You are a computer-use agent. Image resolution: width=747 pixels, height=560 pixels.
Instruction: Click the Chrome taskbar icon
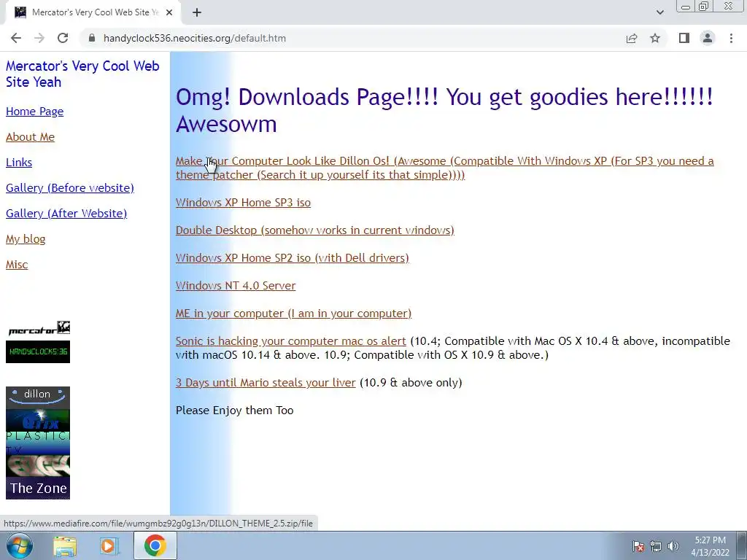point(155,545)
